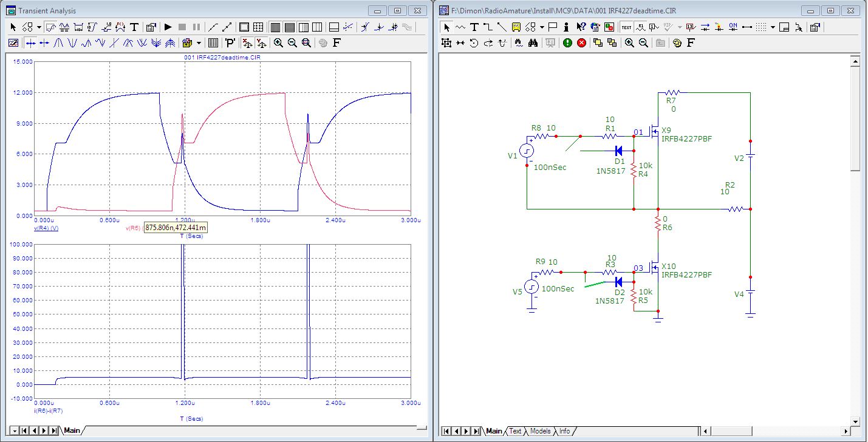Click zoom in on analysis plot

pos(278,42)
